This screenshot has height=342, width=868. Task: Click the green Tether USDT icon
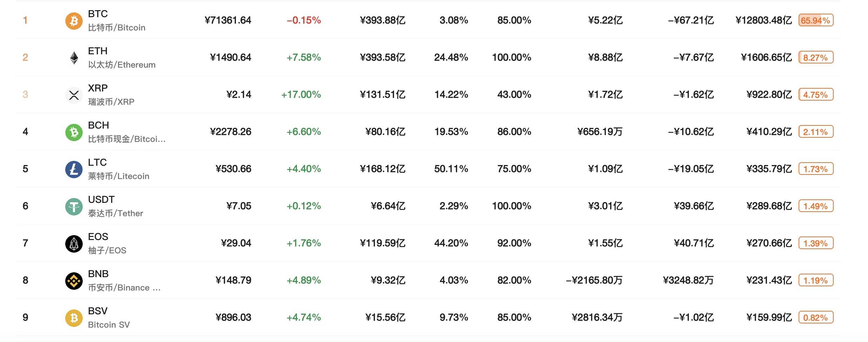[x=74, y=207]
